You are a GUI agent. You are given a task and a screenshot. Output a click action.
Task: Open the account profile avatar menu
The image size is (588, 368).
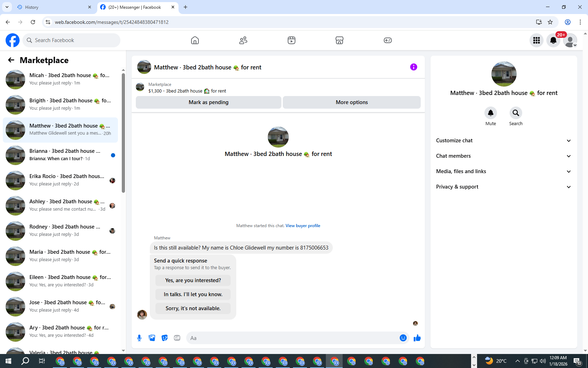(x=570, y=40)
